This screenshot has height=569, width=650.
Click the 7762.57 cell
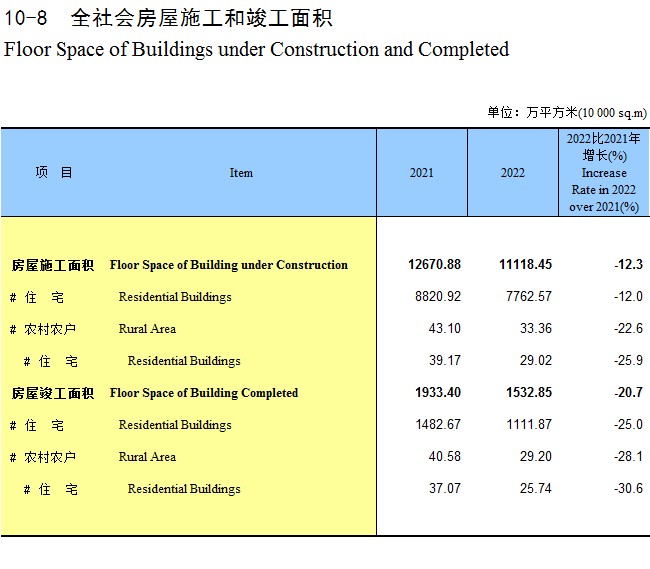(529, 296)
